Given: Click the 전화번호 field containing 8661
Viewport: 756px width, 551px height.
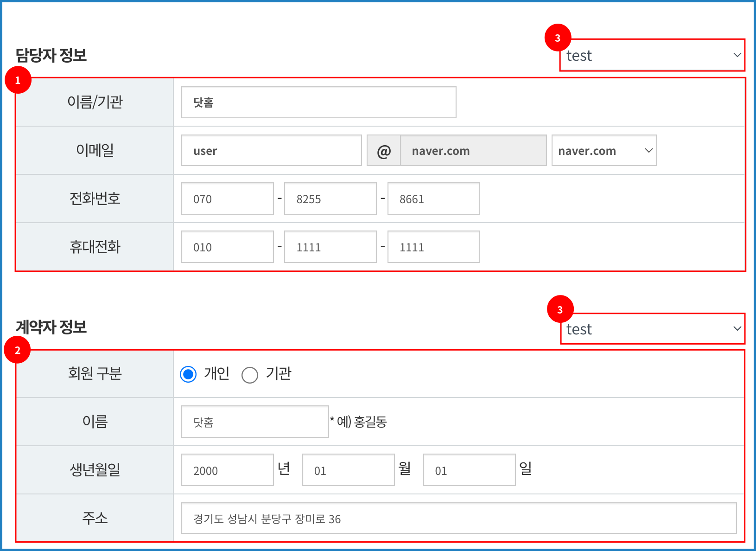Looking at the screenshot, I should coord(433,199).
